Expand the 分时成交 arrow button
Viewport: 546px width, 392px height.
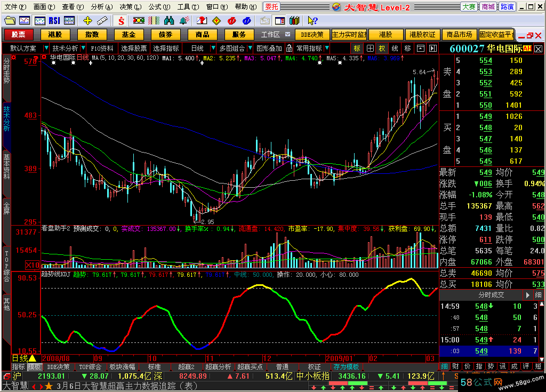pyautogui.click(x=527, y=295)
